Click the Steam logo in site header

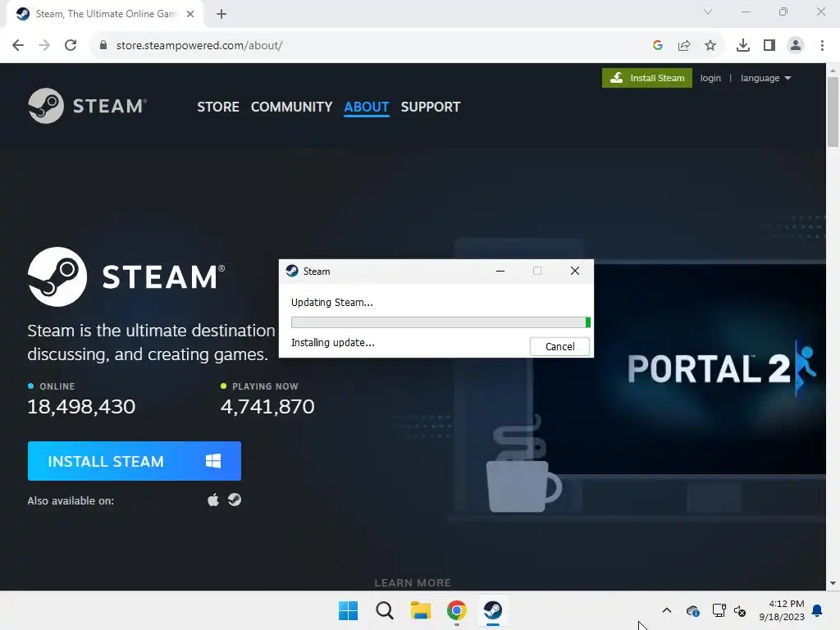87,106
